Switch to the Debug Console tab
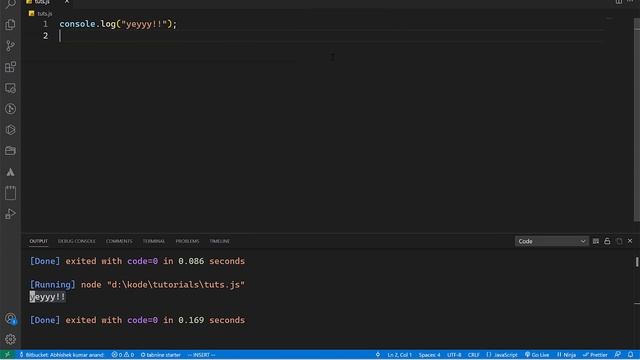The image size is (640, 360). click(76, 241)
